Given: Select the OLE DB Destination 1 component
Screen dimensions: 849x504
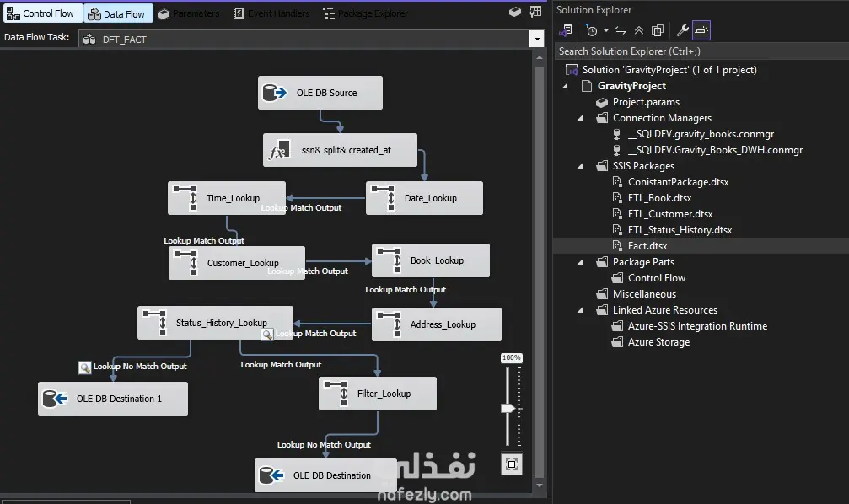Looking at the screenshot, I should 113,399.
